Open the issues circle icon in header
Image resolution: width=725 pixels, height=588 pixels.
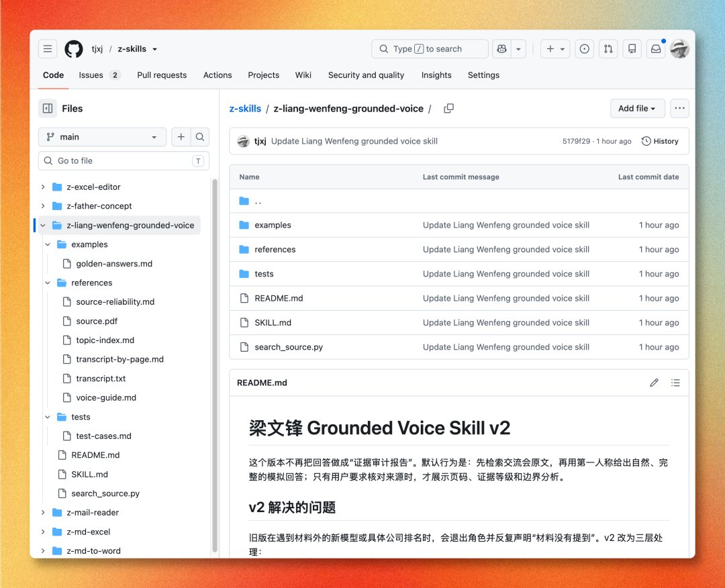[585, 49]
